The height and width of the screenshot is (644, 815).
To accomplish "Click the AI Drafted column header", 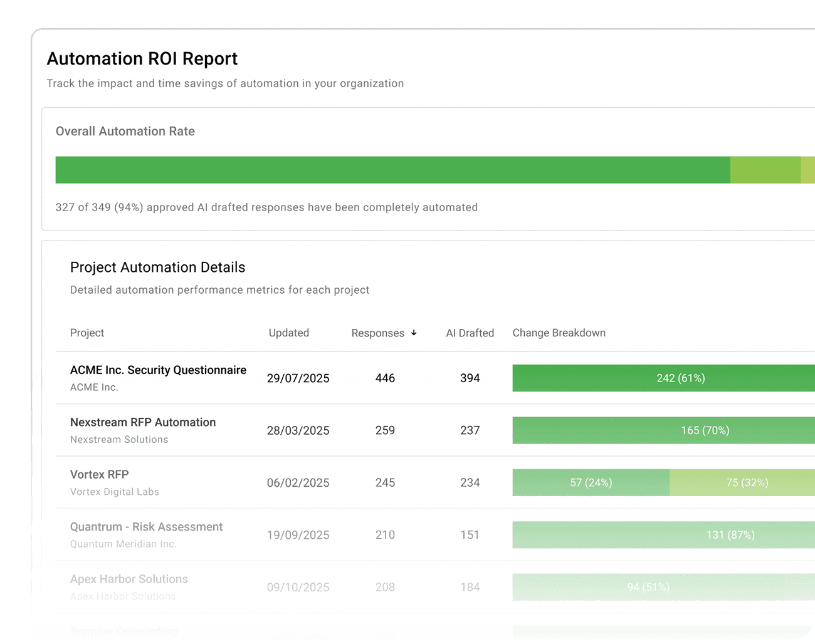I will click(470, 333).
